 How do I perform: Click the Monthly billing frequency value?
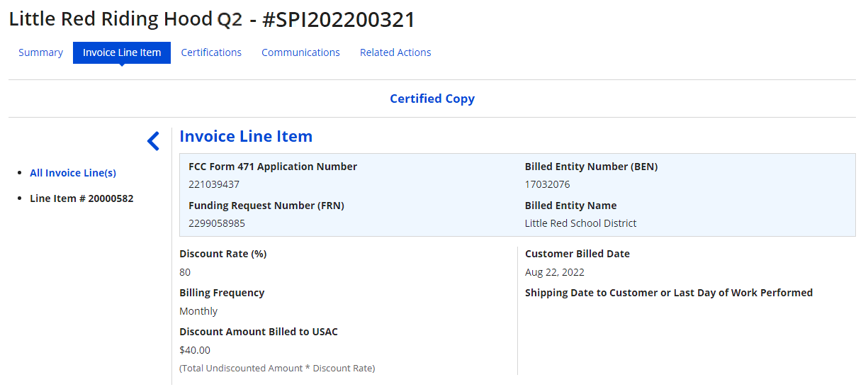coord(198,311)
